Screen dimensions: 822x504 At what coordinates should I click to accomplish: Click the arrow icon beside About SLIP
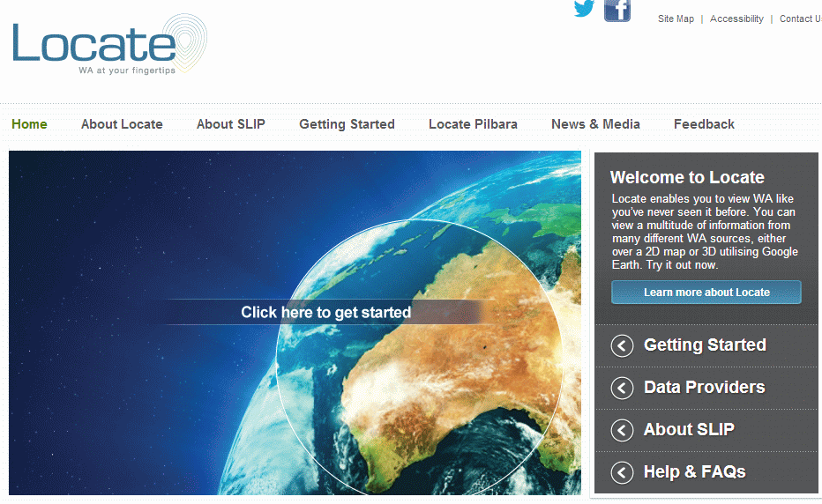point(623,431)
